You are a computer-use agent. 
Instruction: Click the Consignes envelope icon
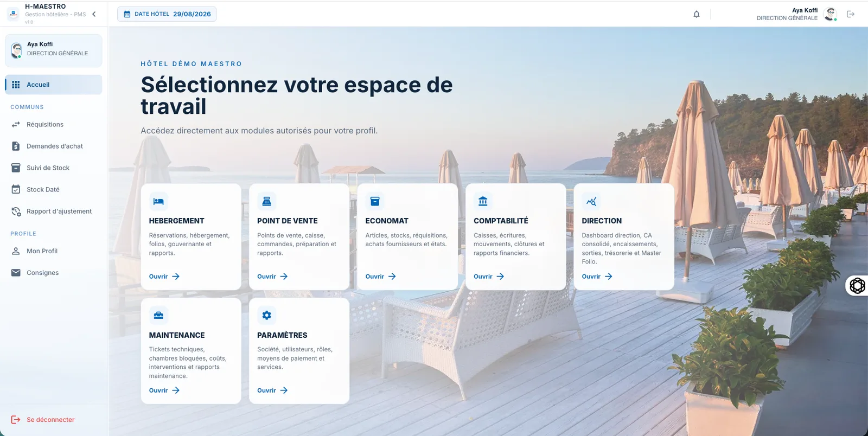[16, 273]
